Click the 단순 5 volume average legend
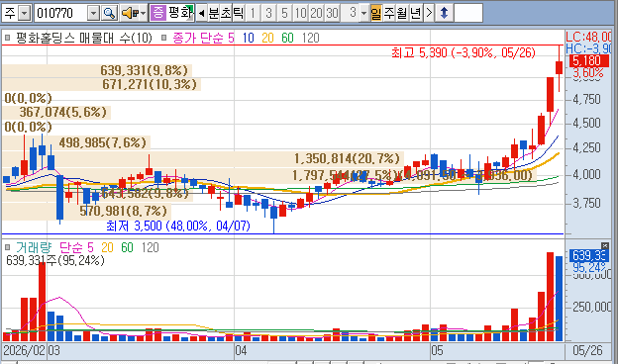 (x=76, y=247)
